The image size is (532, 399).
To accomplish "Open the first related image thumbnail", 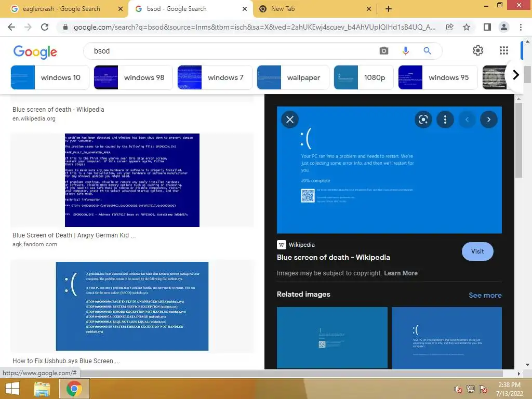I will coord(332,338).
